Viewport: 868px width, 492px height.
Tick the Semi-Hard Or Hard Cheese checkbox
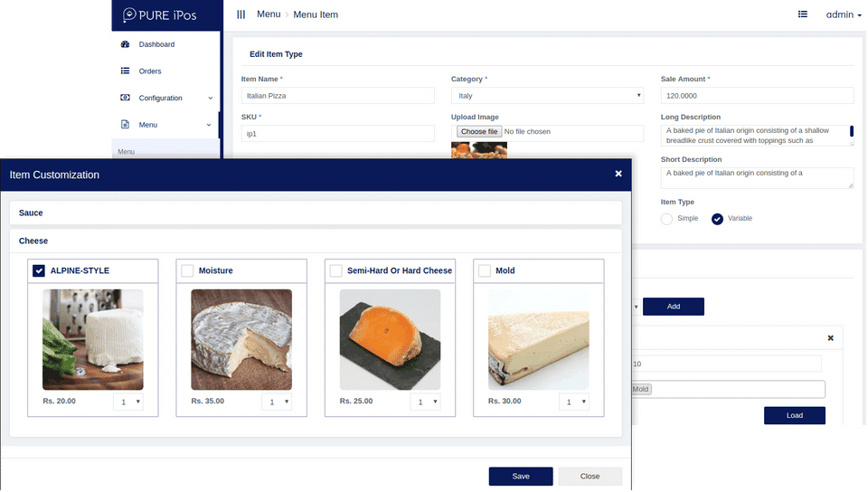pyautogui.click(x=335, y=270)
